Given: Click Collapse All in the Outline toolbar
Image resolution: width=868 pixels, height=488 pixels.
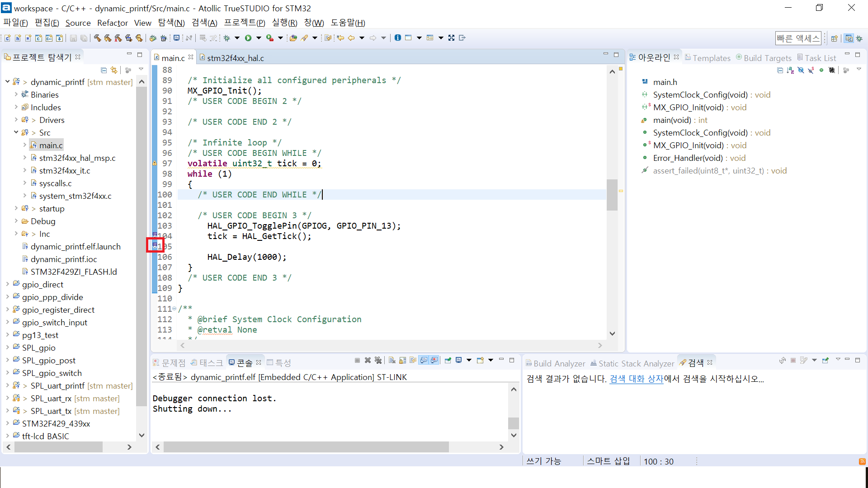Looking at the screenshot, I should click(780, 70).
